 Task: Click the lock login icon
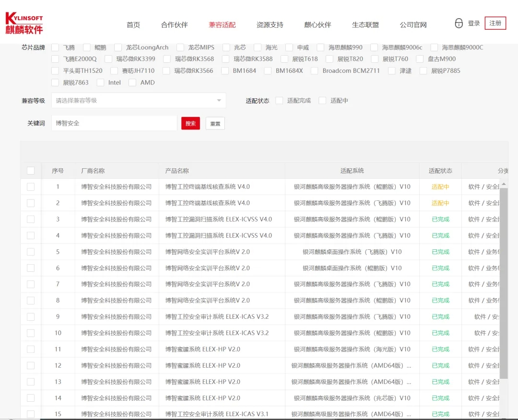[459, 23]
